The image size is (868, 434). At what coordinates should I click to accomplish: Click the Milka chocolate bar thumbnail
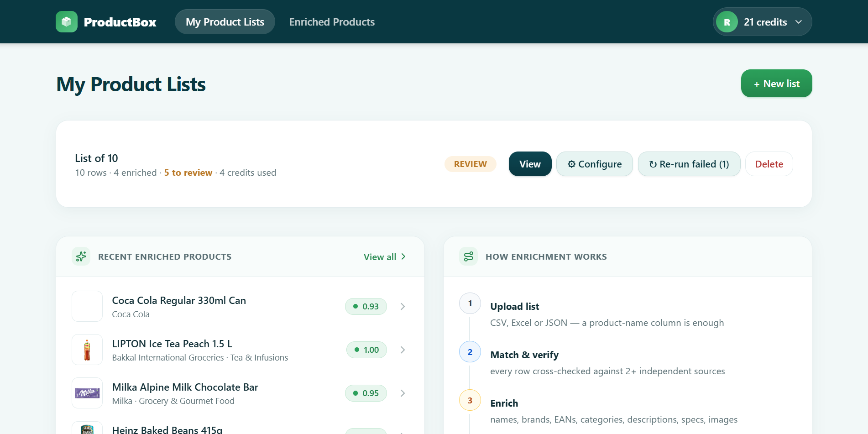87,393
